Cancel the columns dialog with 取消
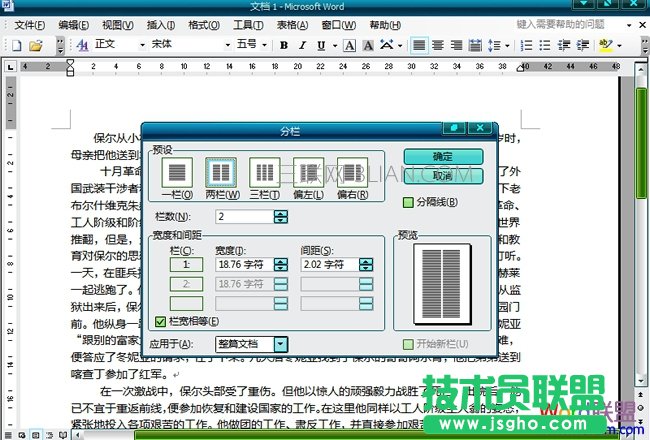The height and width of the screenshot is (440, 650). pyautogui.click(x=443, y=176)
